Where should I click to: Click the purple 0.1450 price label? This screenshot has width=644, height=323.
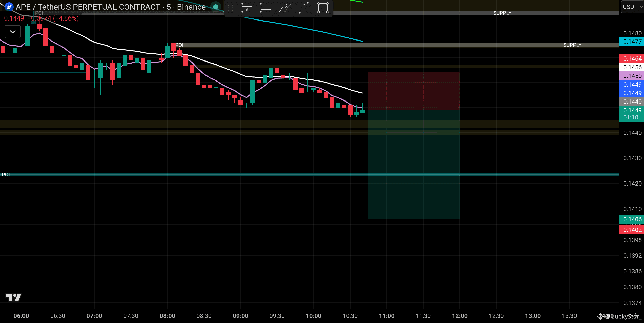(632, 76)
